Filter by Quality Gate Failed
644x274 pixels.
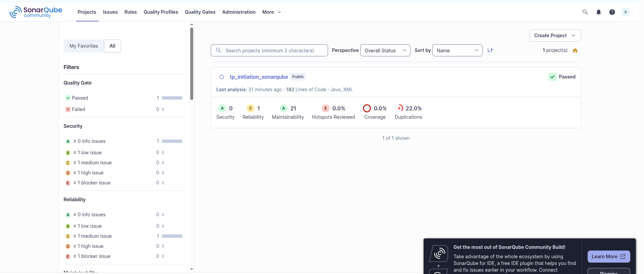(x=123, y=109)
